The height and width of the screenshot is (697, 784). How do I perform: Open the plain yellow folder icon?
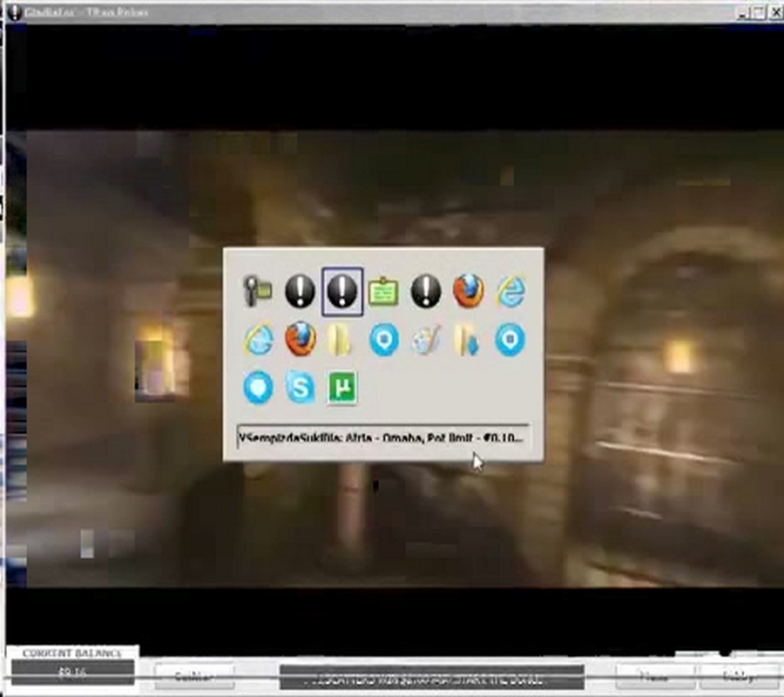(x=341, y=340)
